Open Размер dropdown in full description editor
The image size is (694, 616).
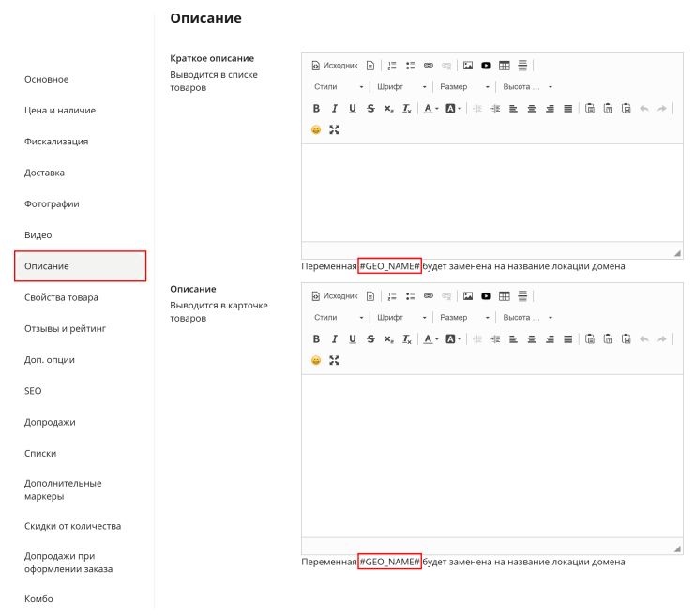point(464,318)
